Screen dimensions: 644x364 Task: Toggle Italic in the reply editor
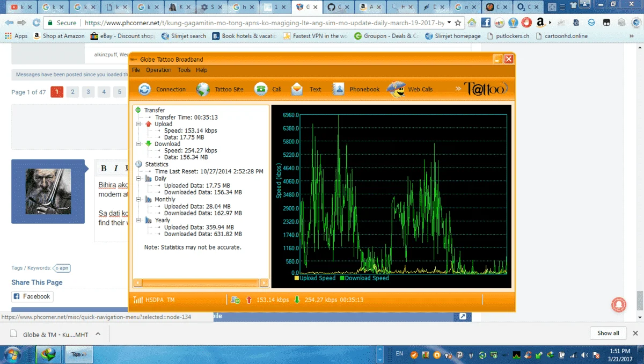[115, 169]
